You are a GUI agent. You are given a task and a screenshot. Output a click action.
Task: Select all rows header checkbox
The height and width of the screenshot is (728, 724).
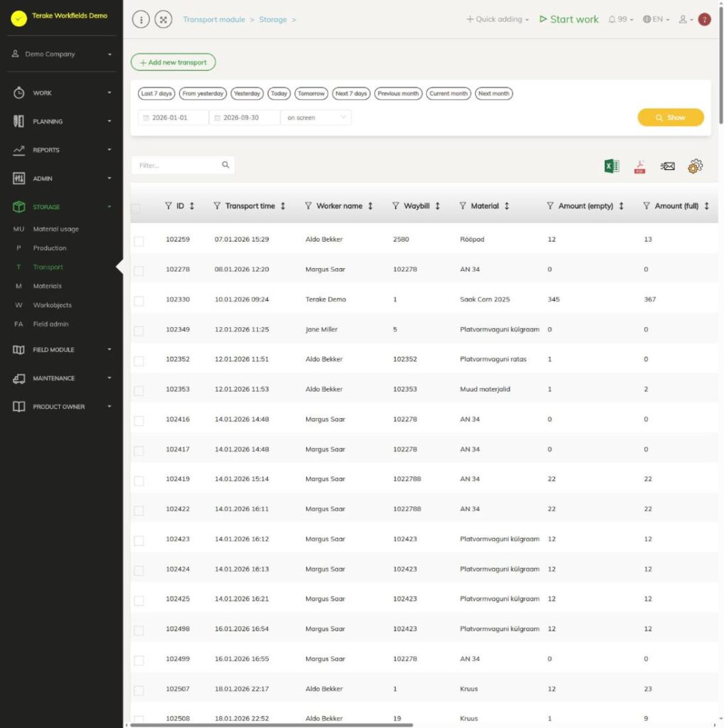136,208
